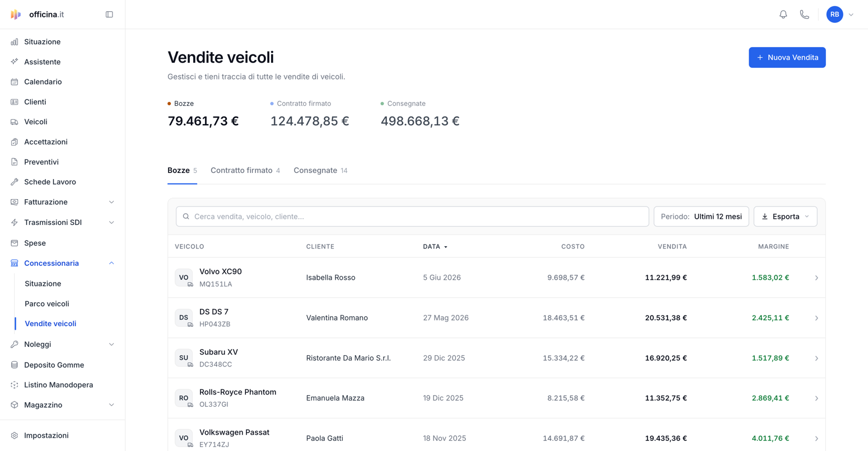Screen dimensions: 868x451
Task: Click client Ristorante Da Mario S.r.l.
Action: click(x=348, y=358)
